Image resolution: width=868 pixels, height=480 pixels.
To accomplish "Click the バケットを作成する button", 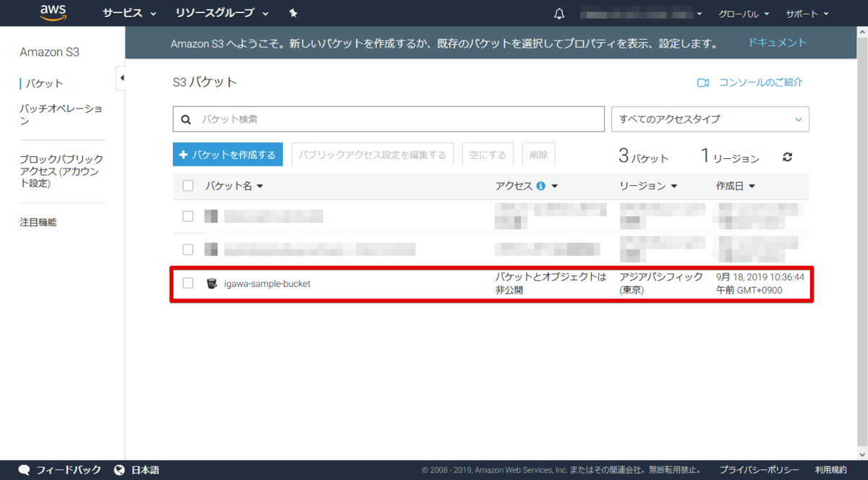I will [x=227, y=154].
